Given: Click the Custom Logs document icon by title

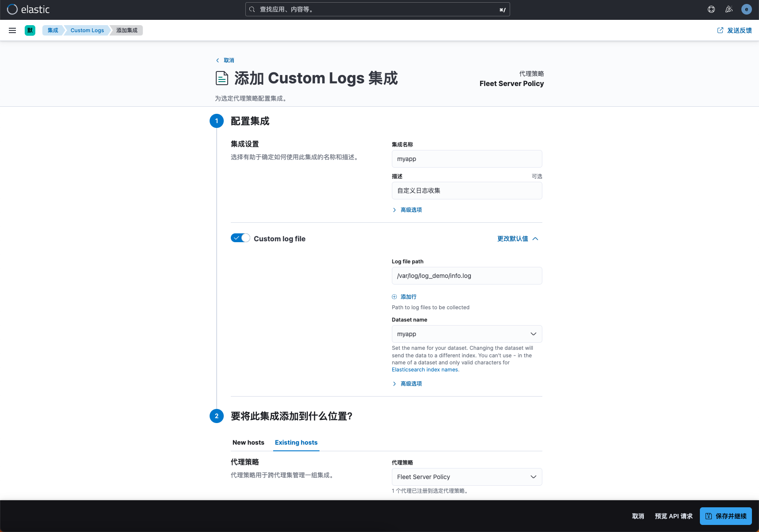Looking at the screenshot, I should 222,78.
